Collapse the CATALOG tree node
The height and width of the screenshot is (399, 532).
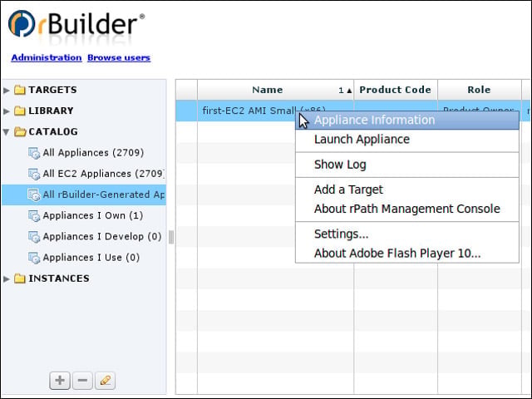6,132
